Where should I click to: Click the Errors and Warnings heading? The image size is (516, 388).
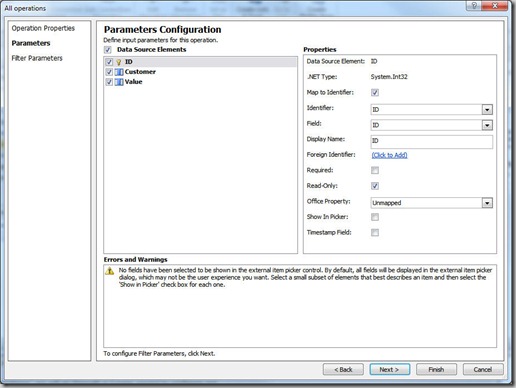tap(135, 260)
